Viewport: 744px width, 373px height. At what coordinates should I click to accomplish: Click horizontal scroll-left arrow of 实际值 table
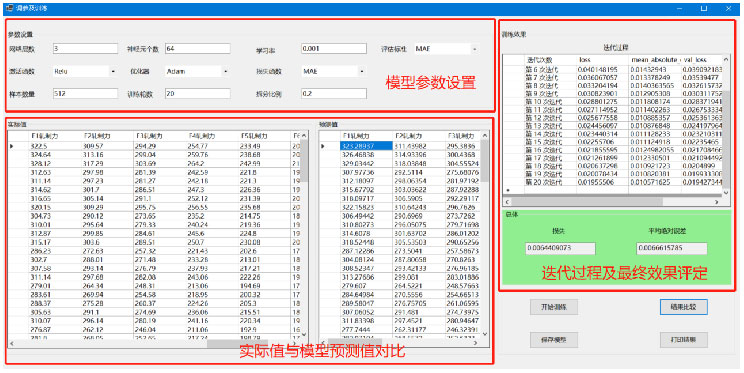12,343
